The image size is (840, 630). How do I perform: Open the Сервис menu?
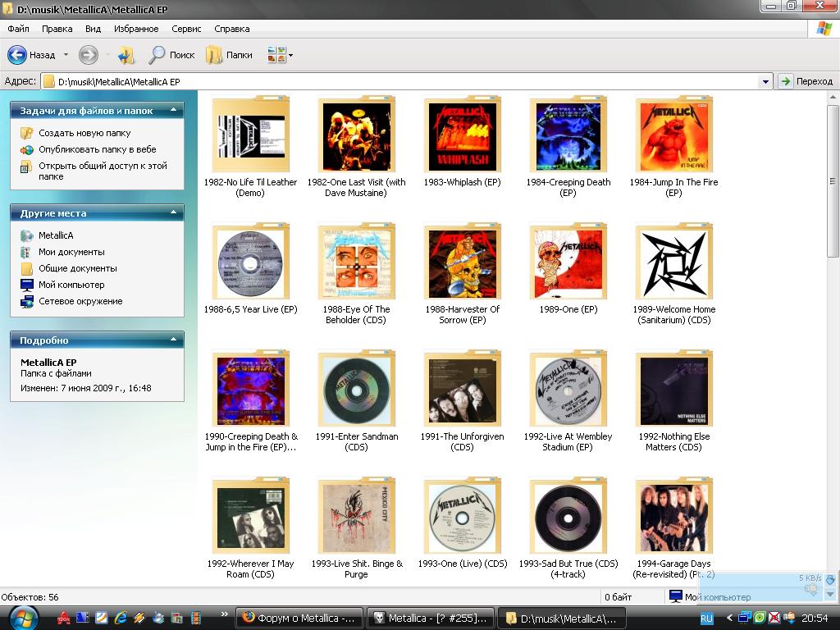[186, 29]
